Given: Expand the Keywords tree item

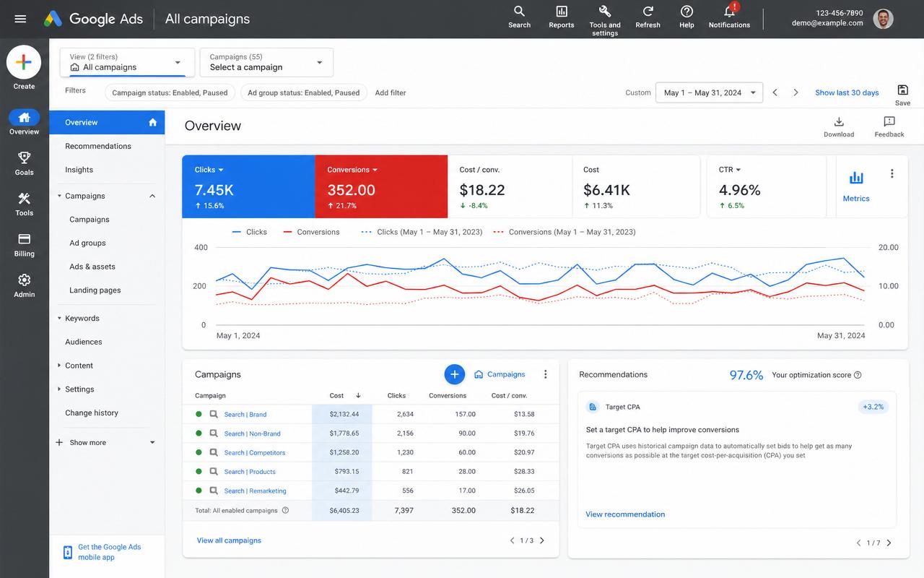Looking at the screenshot, I should coord(59,318).
